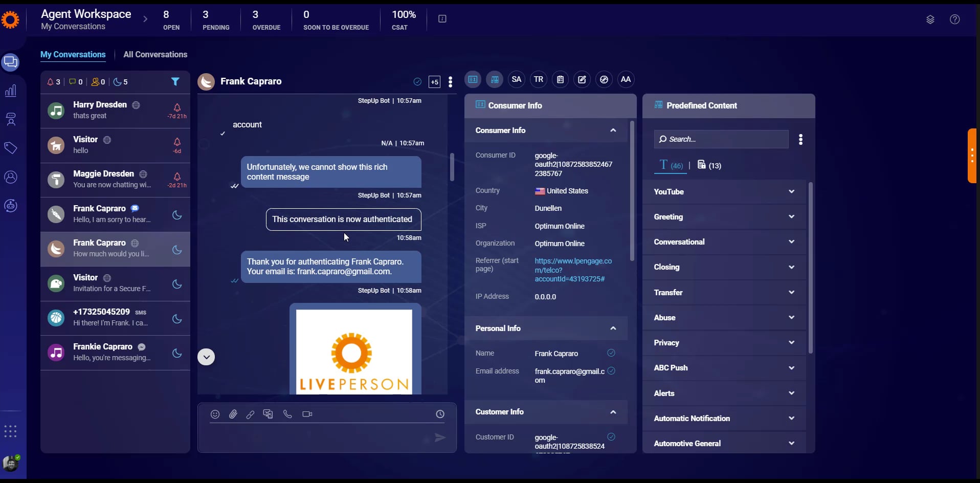The width and height of the screenshot is (980, 483).
Task: Attach a file using the paperclip icon
Action: click(x=233, y=414)
